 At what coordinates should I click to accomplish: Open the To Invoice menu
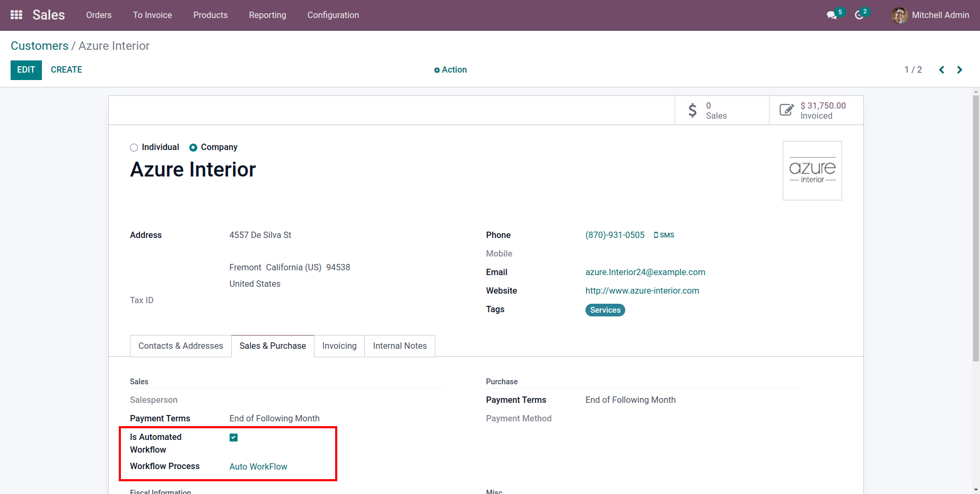(x=153, y=15)
